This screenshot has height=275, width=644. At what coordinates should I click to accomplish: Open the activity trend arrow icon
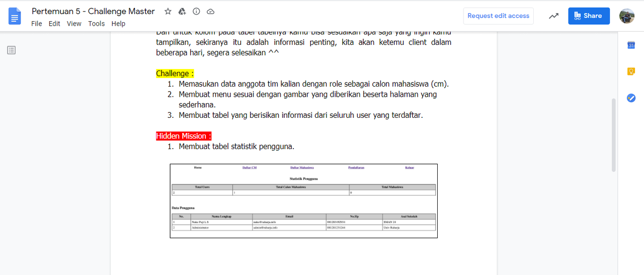tap(553, 16)
